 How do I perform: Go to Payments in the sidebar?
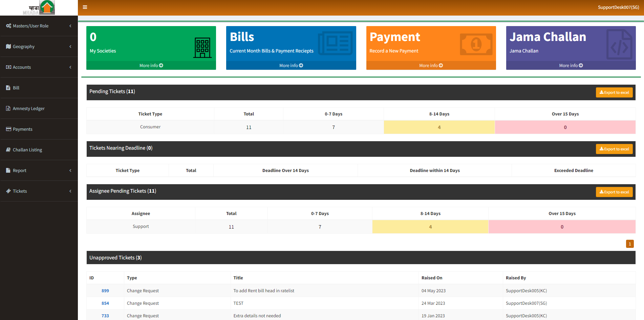coord(22,129)
